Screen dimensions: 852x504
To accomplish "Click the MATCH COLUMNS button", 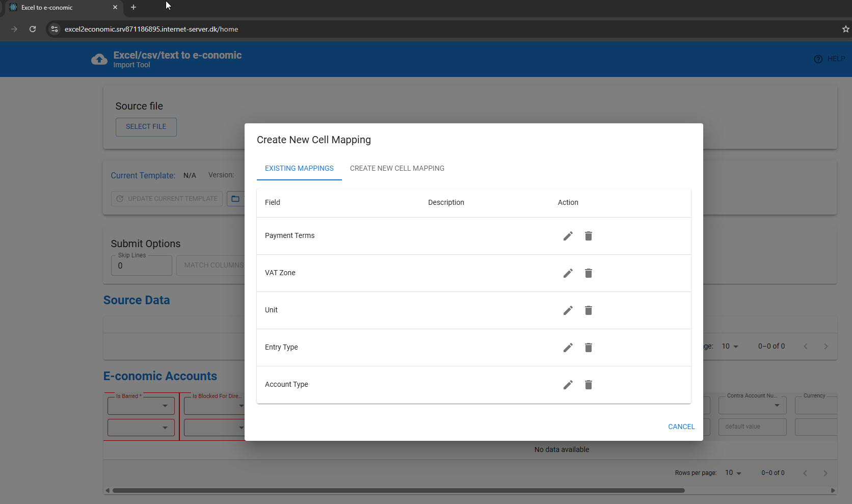I will click(210, 266).
